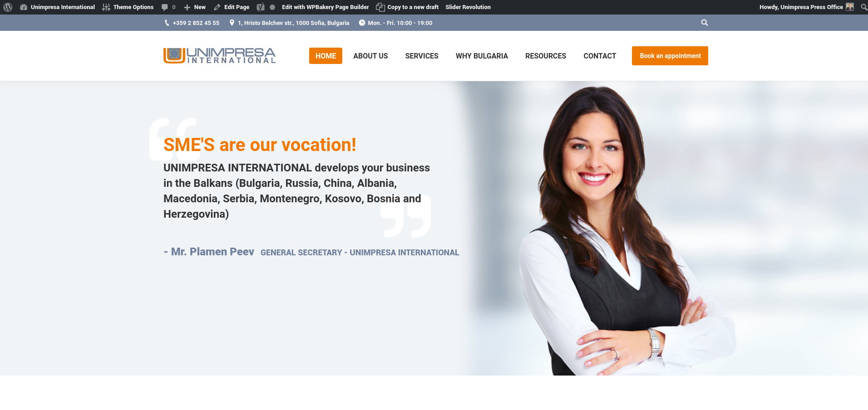Image resolution: width=868 pixels, height=410 pixels.
Task: Open Theme Options in admin bar
Action: point(128,7)
